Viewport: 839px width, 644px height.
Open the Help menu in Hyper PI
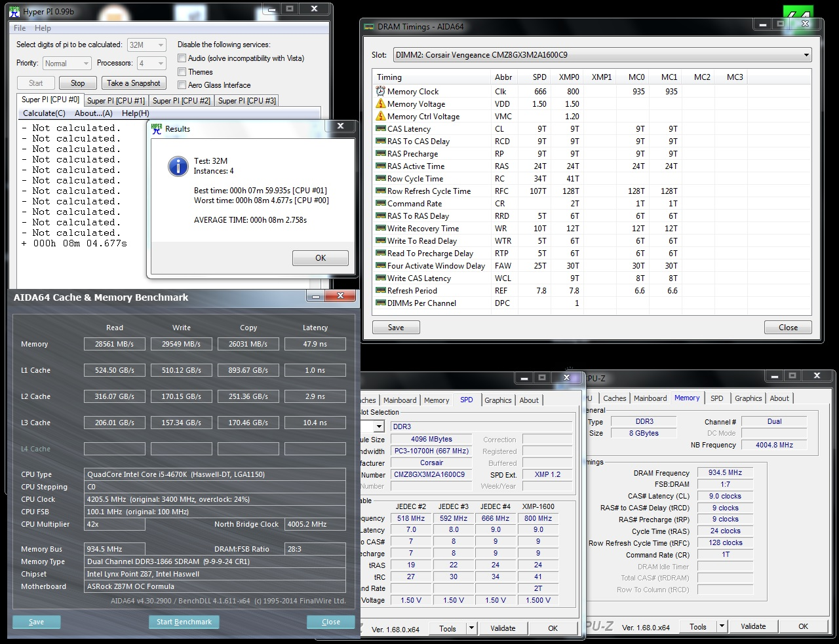(x=43, y=28)
